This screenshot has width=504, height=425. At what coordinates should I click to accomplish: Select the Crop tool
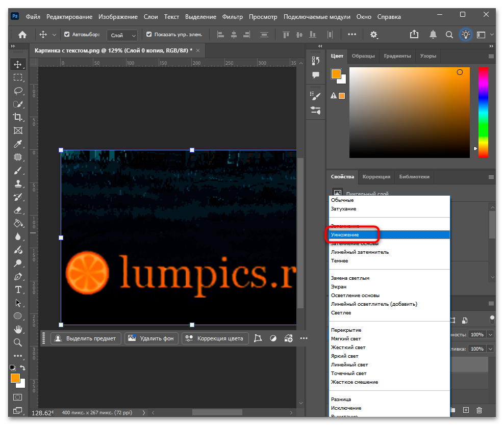pyautogui.click(x=18, y=117)
